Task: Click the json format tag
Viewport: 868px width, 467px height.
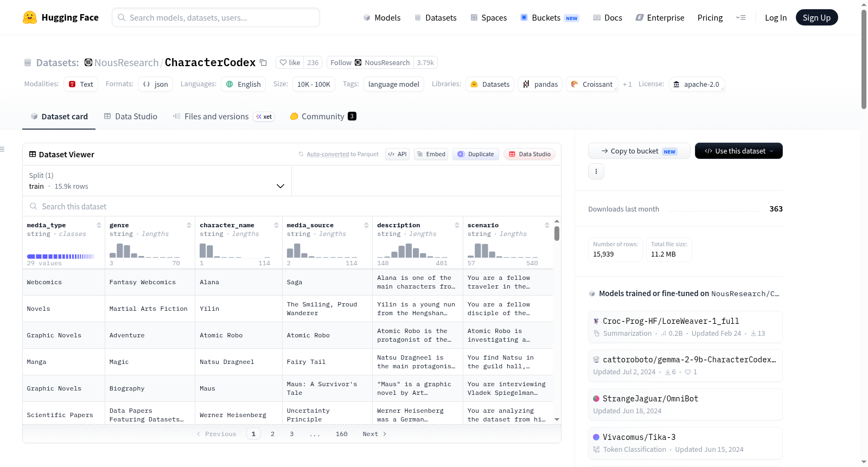Action: 156,84
